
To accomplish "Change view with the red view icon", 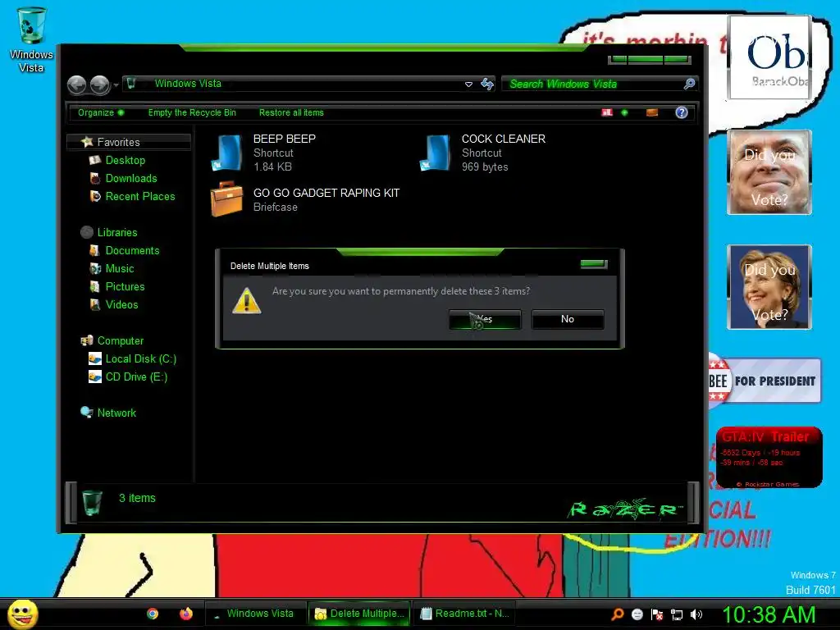I will 607,112.
